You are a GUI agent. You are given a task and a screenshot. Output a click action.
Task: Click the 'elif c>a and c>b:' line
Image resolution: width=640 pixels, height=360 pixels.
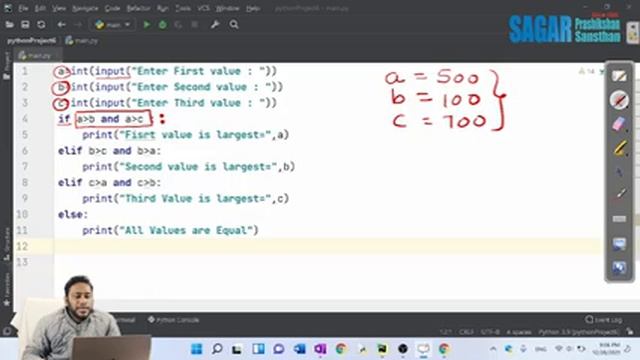pos(109,182)
